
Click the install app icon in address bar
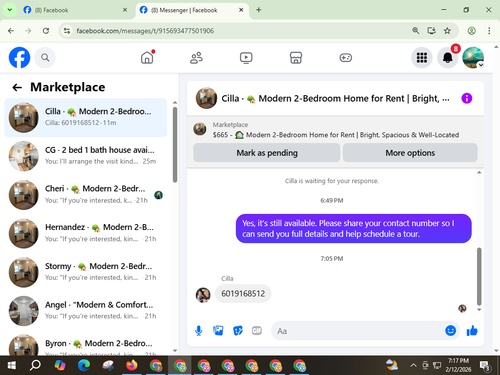pos(431,31)
